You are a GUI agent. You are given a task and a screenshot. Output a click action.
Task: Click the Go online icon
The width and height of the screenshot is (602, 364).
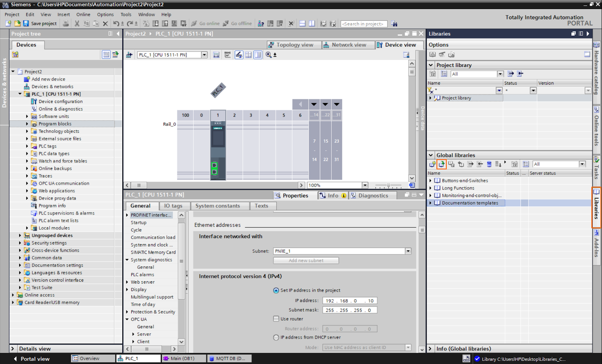[194, 23]
